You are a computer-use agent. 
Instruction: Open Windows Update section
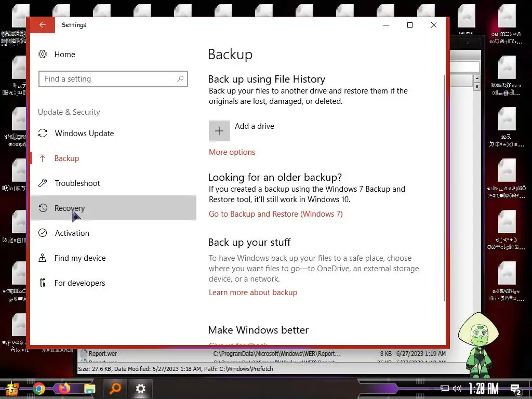[x=113, y=134]
